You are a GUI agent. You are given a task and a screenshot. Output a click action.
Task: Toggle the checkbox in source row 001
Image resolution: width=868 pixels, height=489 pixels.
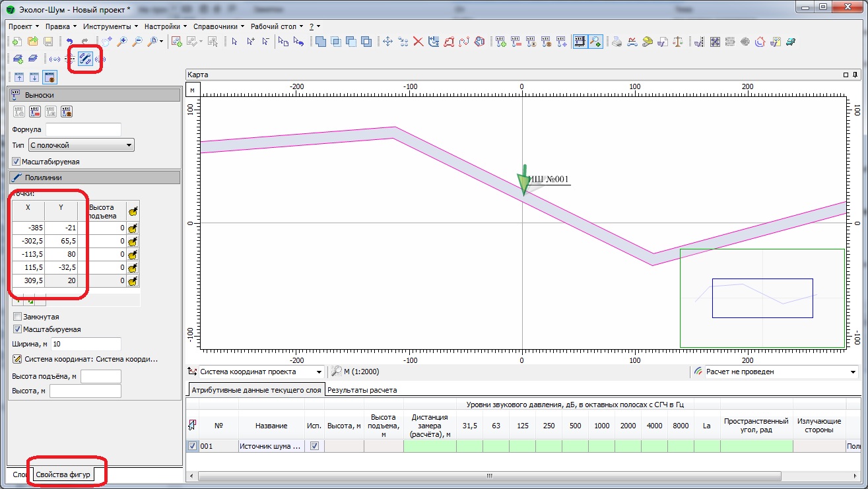click(x=193, y=446)
